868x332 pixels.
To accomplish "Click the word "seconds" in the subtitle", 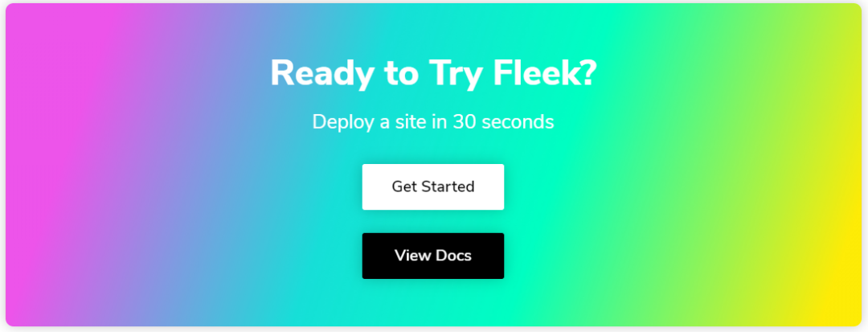I will coord(518,121).
